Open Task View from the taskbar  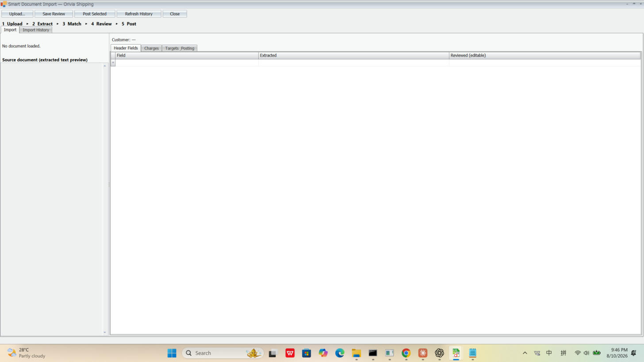(x=273, y=353)
